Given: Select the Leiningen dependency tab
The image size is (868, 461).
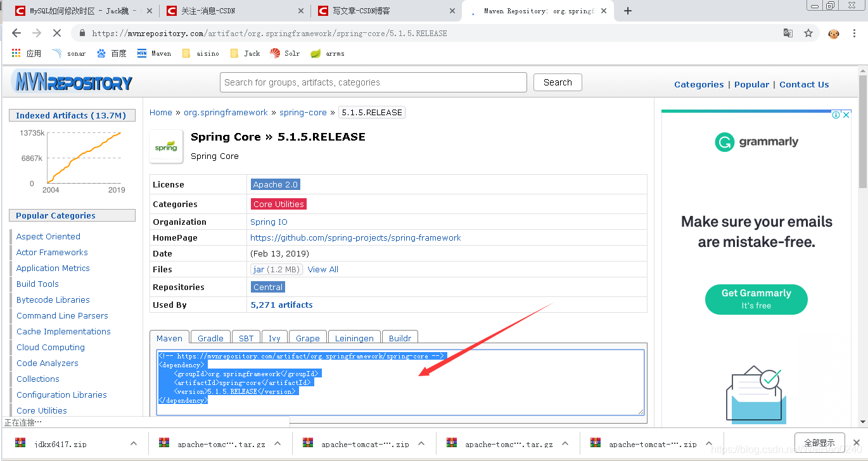Looking at the screenshot, I should [x=355, y=338].
